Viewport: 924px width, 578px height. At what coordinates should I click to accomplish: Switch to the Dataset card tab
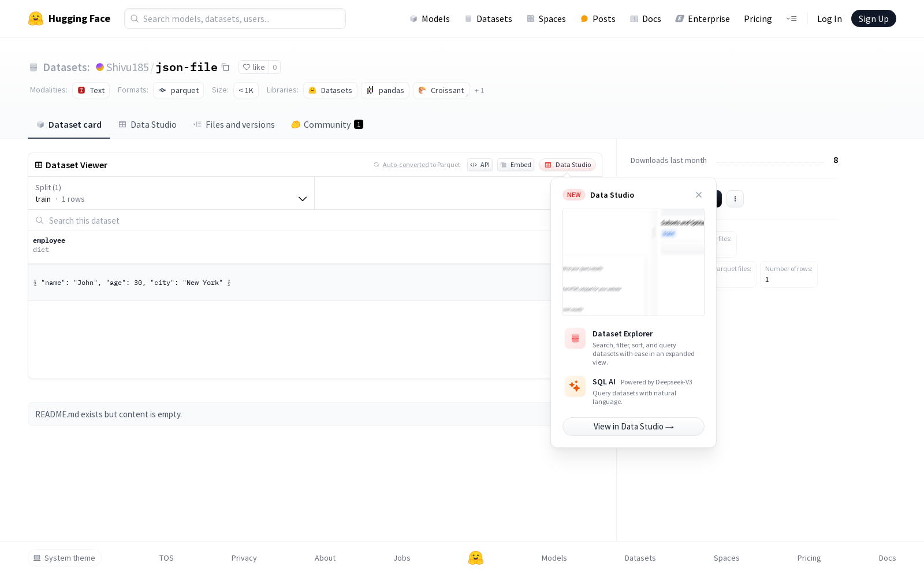tap(69, 124)
